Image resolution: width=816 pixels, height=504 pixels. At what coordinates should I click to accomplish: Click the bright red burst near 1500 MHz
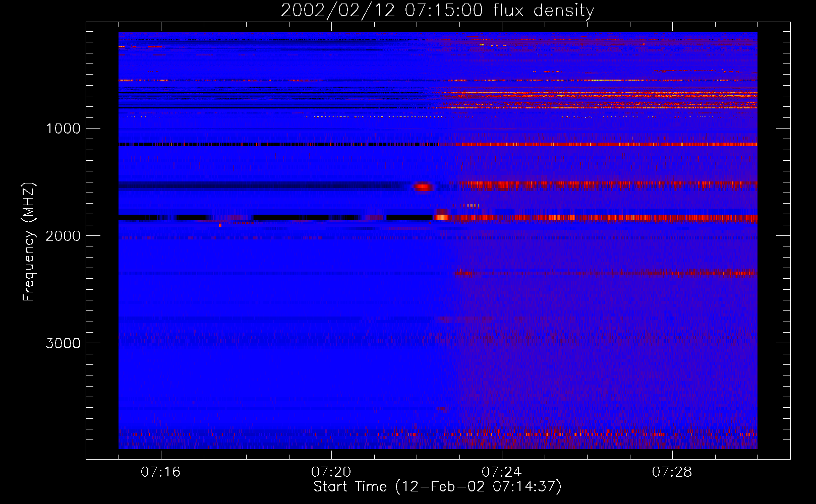pyautogui.click(x=423, y=187)
